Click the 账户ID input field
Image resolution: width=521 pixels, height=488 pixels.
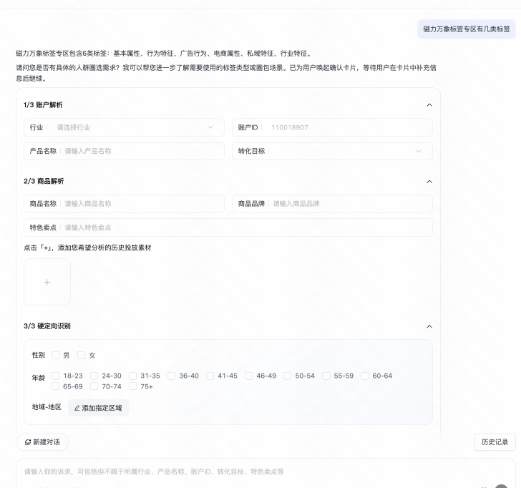[332, 127]
